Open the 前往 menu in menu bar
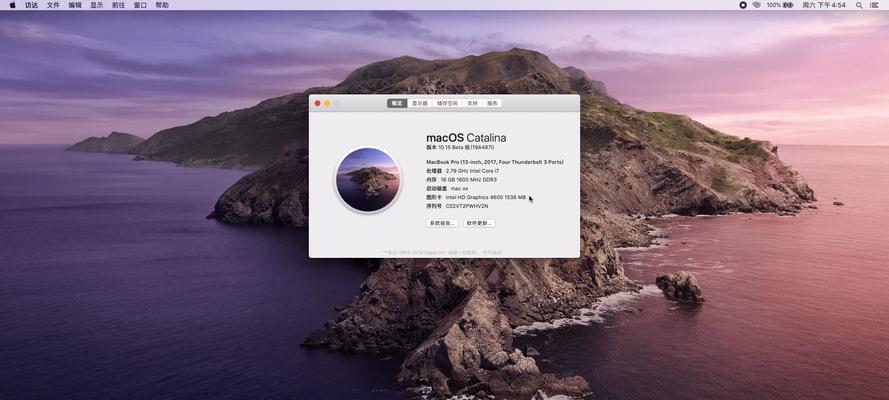 tap(118, 5)
